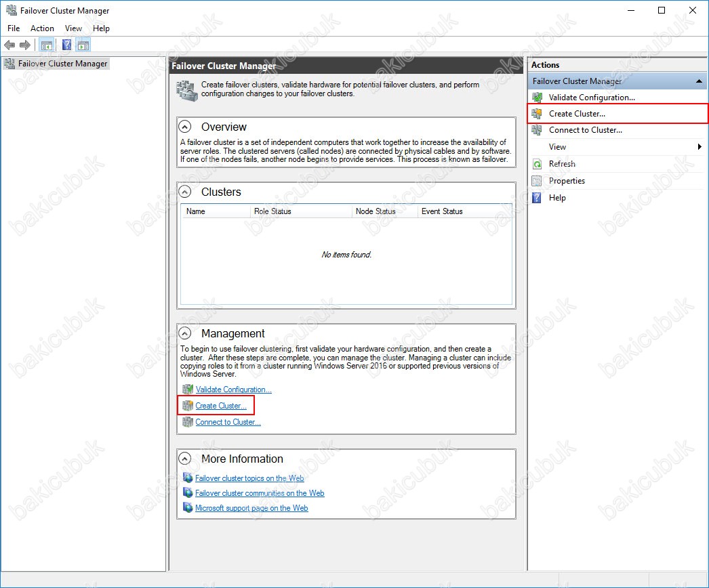Click the Create Cluster link under Management
Screen dimensions: 709x588
tap(221, 405)
